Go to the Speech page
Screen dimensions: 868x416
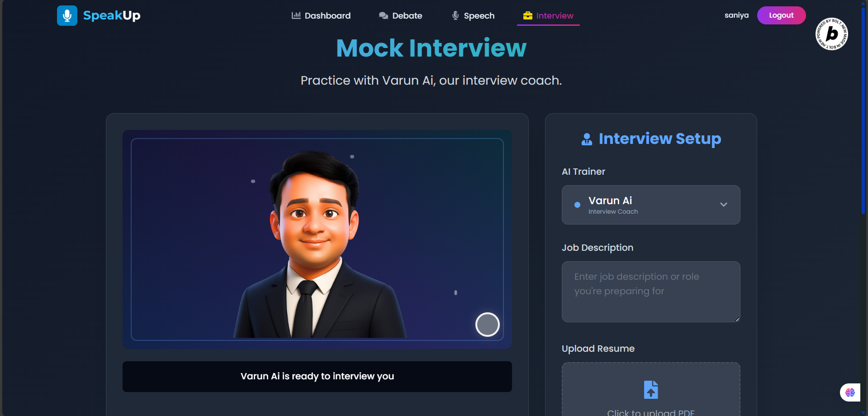[x=473, y=15]
